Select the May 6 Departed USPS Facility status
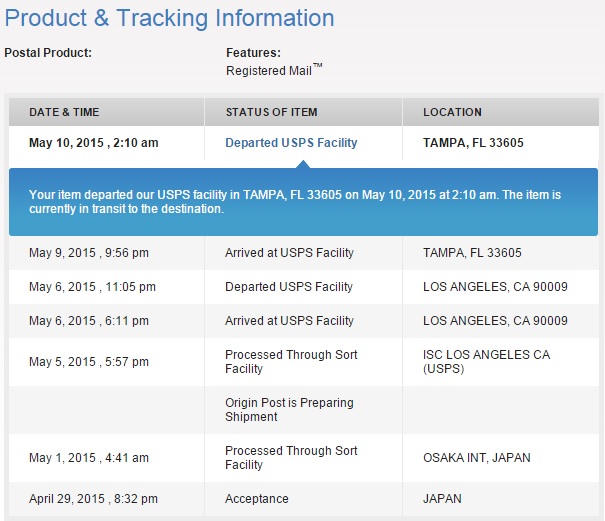Viewport: 605px width, 521px height. coord(289,287)
